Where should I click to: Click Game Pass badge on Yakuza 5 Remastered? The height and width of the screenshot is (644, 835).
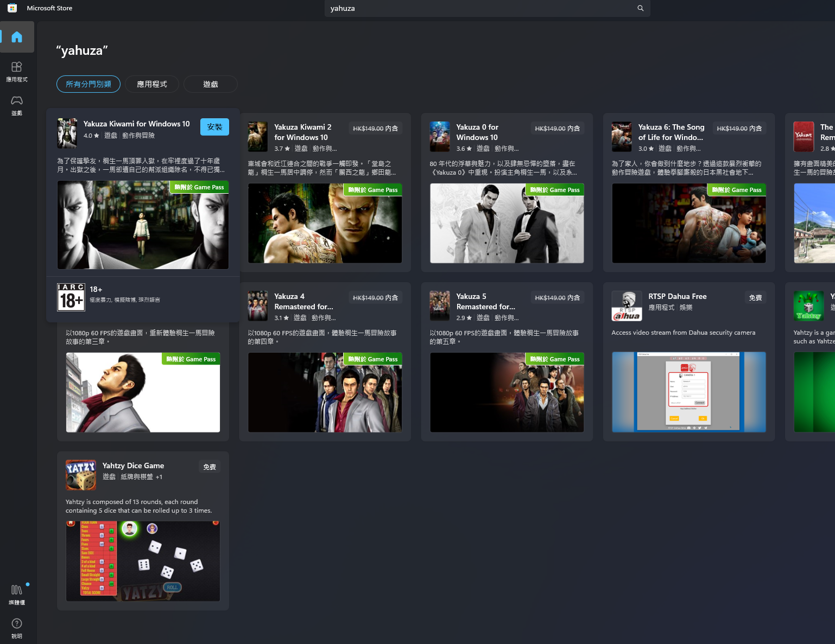pyautogui.click(x=555, y=359)
